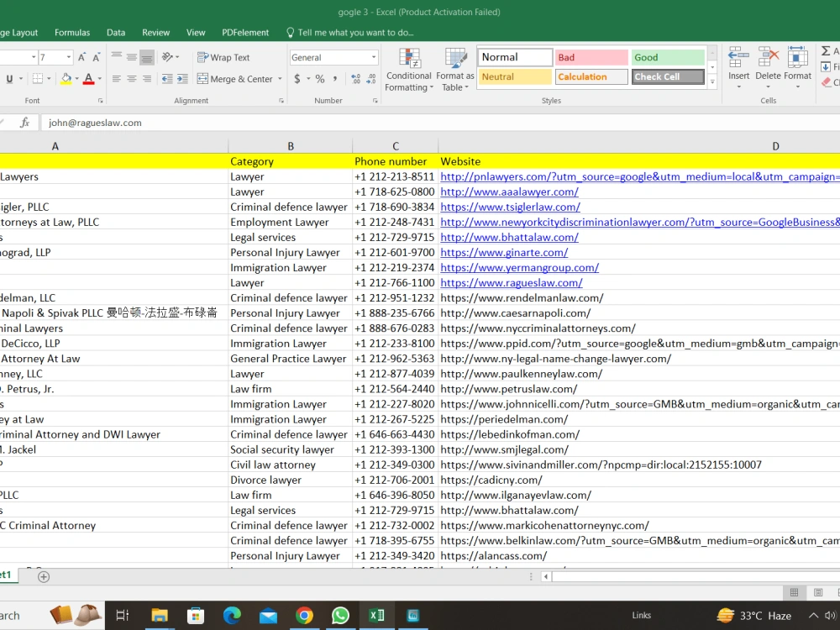The image size is (840, 630).
Task: Open Merge & Center dropdown arrow
Action: pyautogui.click(x=280, y=79)
